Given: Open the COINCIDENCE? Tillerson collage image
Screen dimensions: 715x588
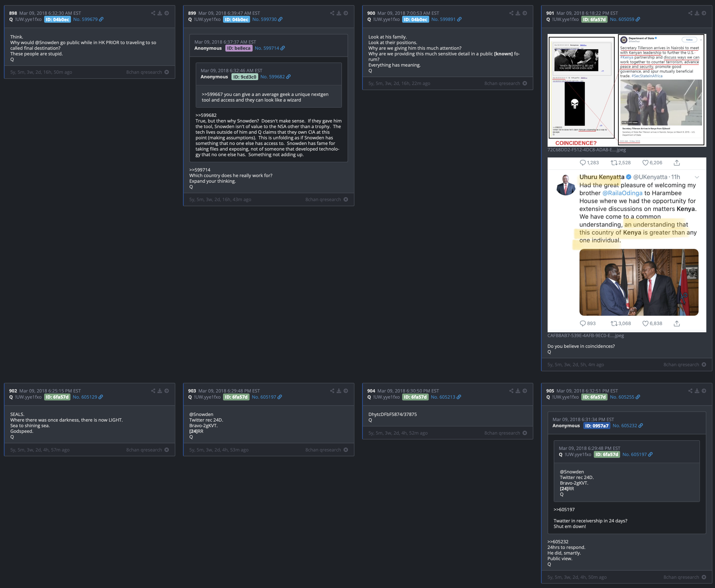Looking at the screenshot, I should tap(627, 90).
